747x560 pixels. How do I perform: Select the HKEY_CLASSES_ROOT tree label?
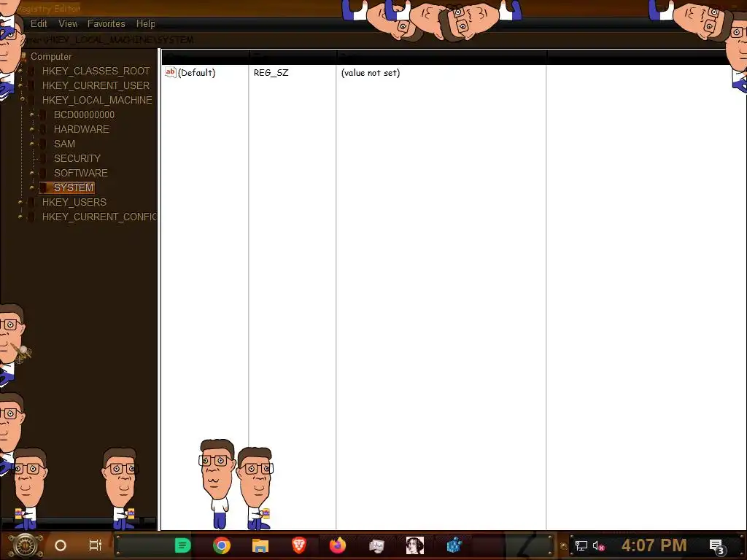[96, 71]
